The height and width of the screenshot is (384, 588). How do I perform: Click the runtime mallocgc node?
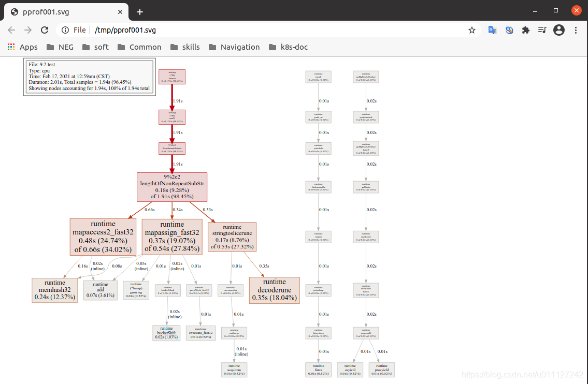pyautogui.click(x=234, y=333)
